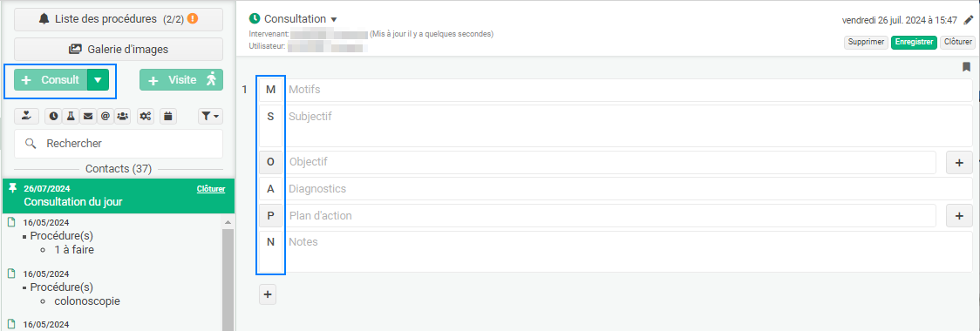Open the funnel filter dropdown
This screenshot has height=331, width=980.
click(211, 116)
